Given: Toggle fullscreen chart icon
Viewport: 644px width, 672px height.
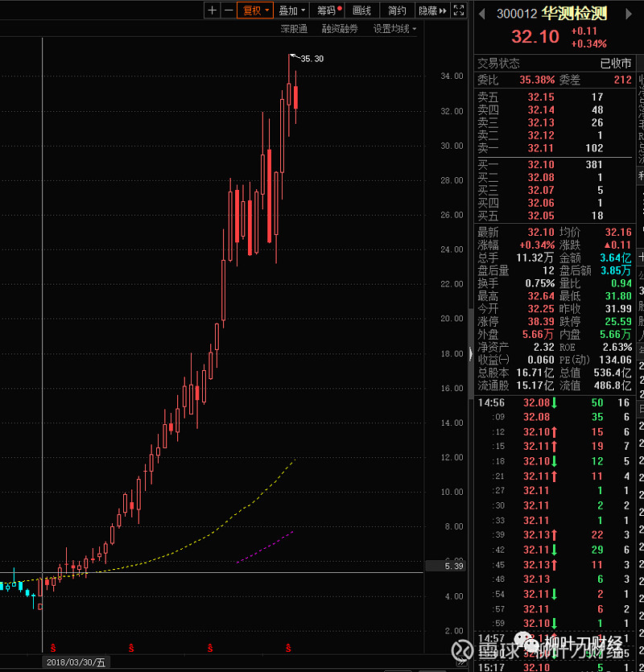Looking at the screenshot, I should (459, 10).
